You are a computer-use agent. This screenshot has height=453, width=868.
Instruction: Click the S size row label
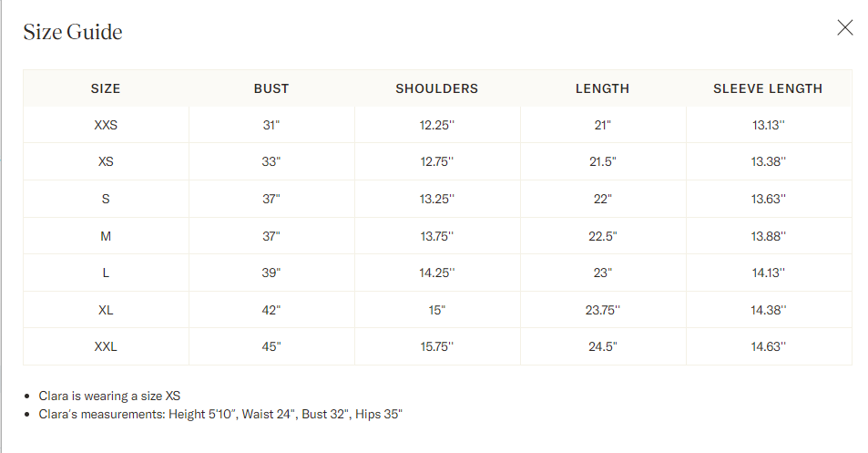pyautogui.click(x=106, y=199)
